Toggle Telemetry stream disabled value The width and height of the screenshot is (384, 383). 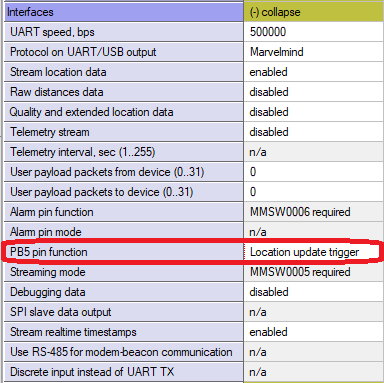313,132
